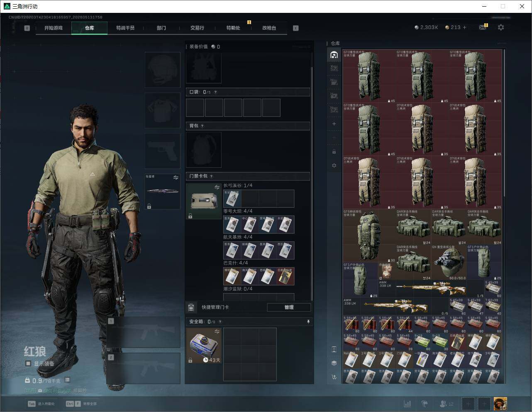532x412 pixels.
Task: Open the statistics bar-chart icon
Action: point(408,404)
